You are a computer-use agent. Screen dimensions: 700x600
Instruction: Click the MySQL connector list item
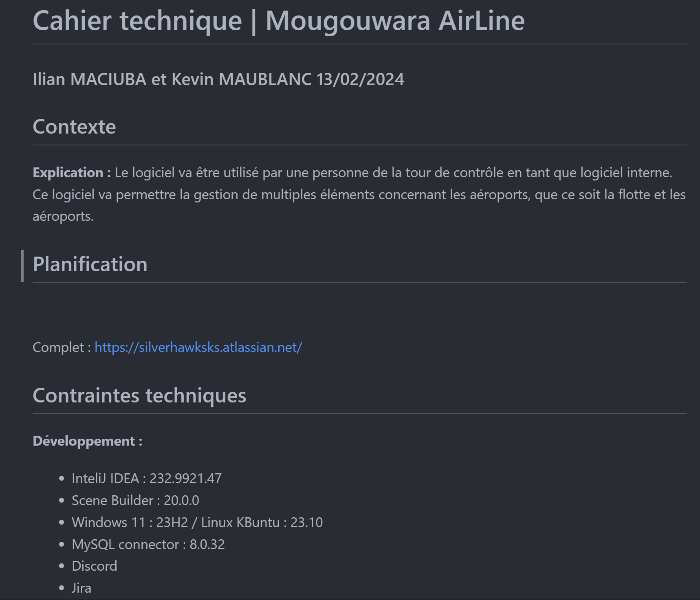tap(148, 545)
